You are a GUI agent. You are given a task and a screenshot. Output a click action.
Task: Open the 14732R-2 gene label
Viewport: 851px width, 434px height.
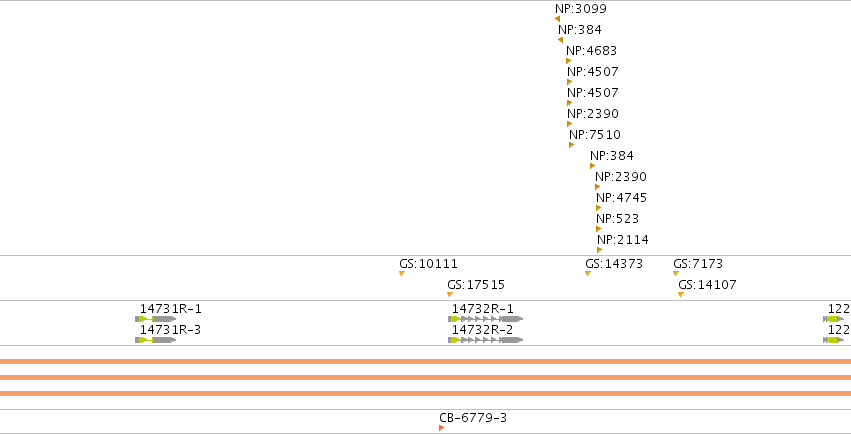point(482,330)
